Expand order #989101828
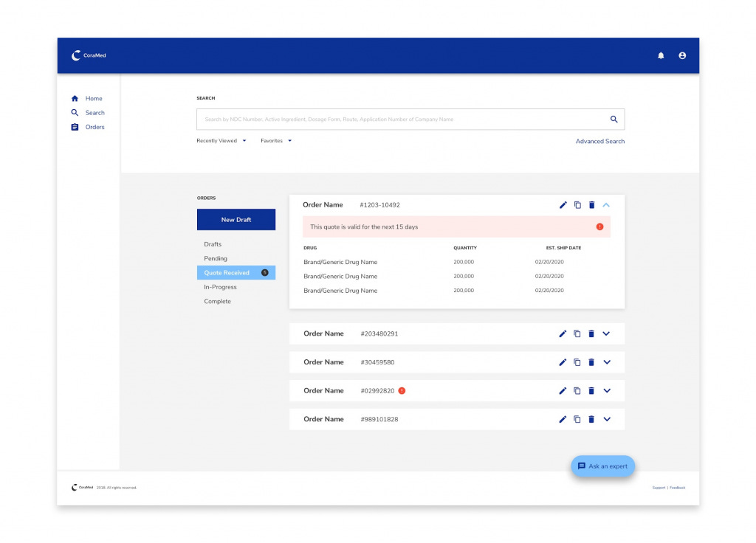756x543 pixels. click(607, 419)
